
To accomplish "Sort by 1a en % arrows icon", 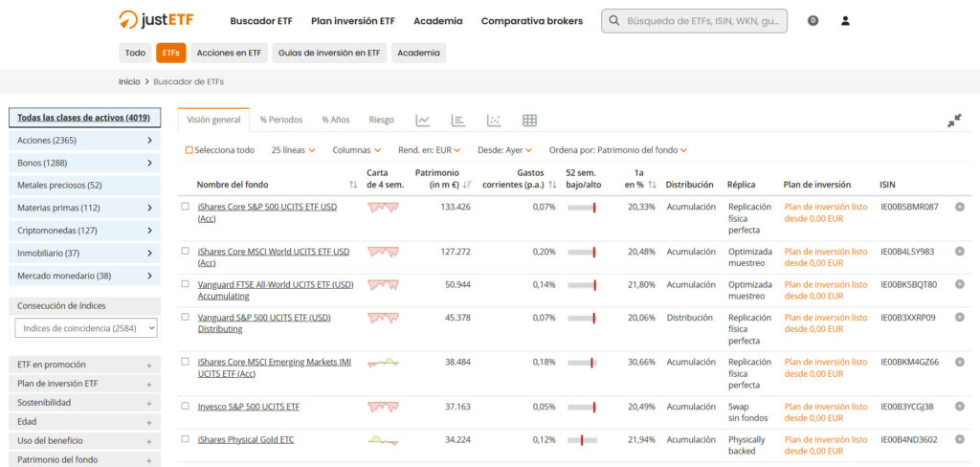I will (652, 185).
